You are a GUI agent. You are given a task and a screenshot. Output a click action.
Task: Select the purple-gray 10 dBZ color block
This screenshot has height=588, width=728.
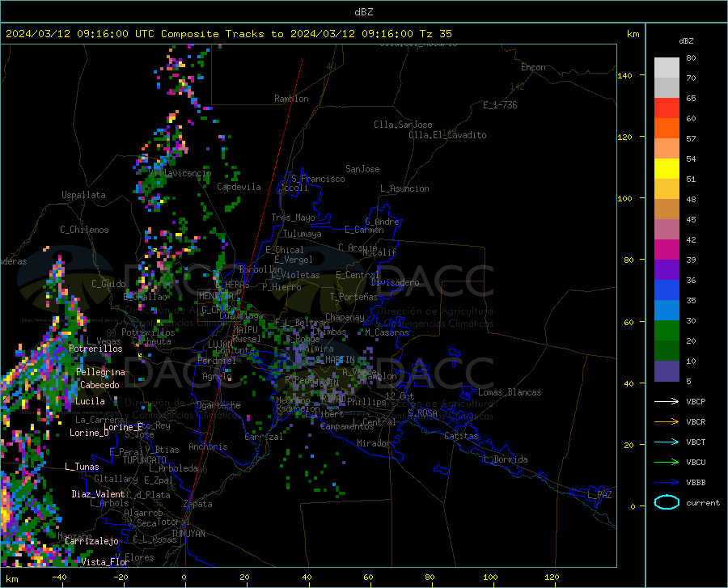pos(667,371)
